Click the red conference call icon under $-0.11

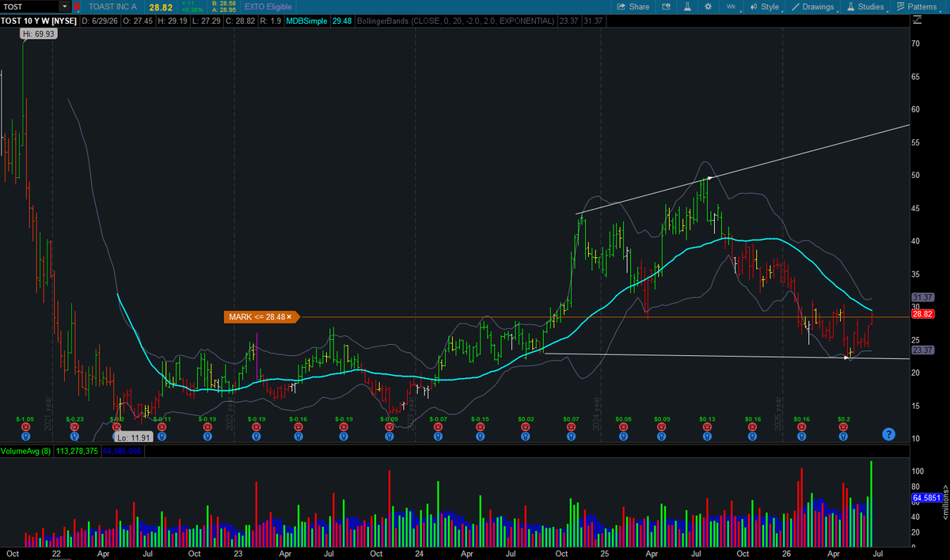[x=161, y=427]
